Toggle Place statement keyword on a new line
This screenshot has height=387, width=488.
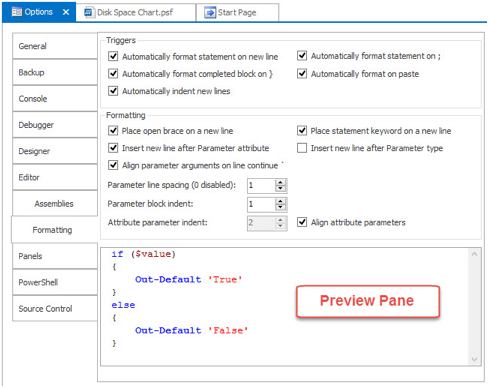point(302,130)
